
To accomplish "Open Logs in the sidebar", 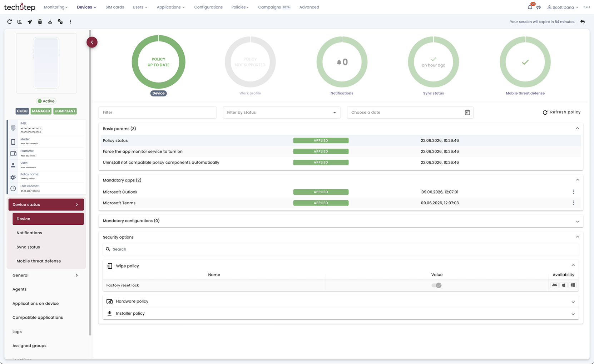I will (x=45, y=332).
